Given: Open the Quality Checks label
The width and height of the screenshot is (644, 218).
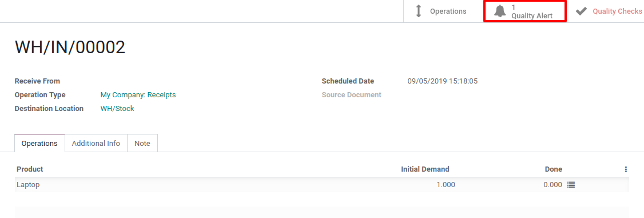Looking at the screenshot, I should (x=617, y=11).
